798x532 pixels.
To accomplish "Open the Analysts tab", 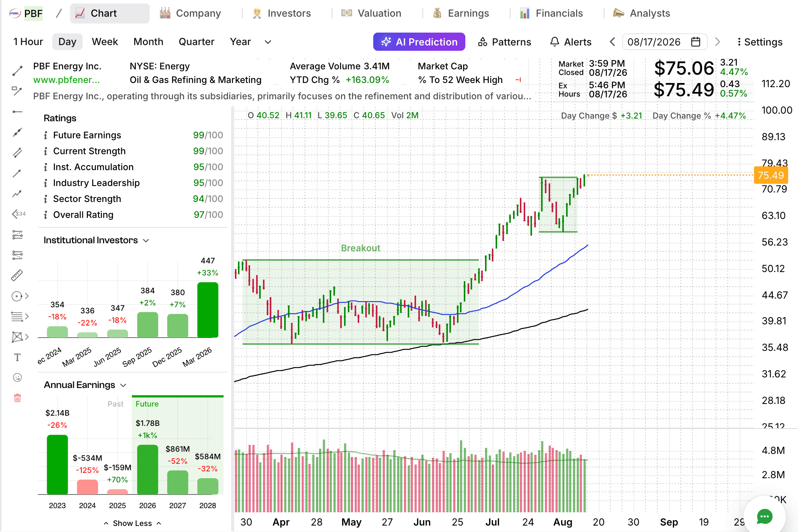I will coord(642,13).
